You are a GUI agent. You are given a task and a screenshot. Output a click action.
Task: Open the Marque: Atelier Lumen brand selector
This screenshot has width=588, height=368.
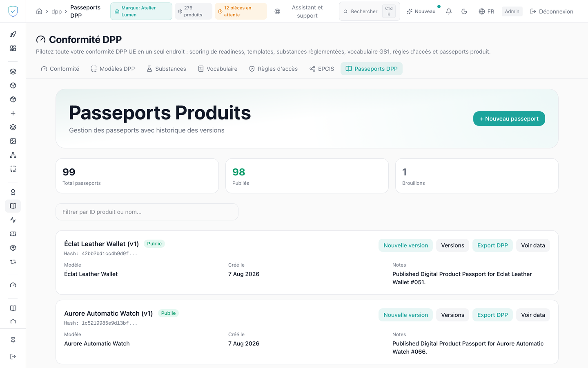[141, 11]
